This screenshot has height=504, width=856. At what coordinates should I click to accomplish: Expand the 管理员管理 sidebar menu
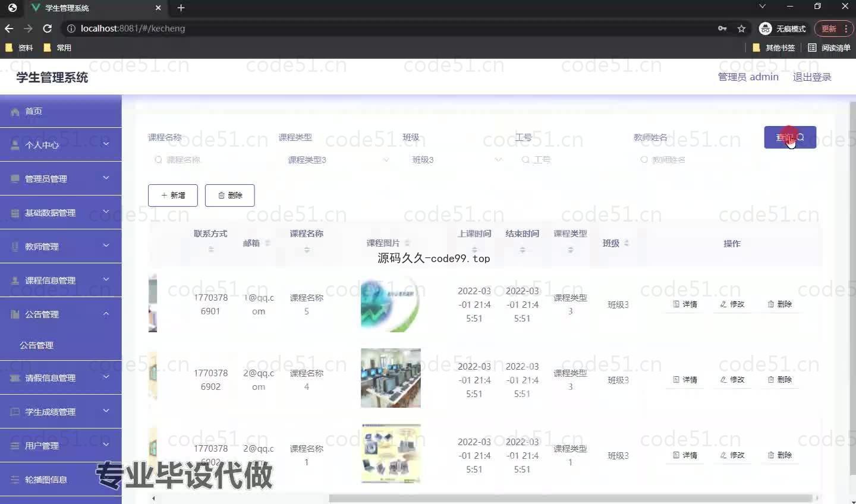click(x=61, y=178)
